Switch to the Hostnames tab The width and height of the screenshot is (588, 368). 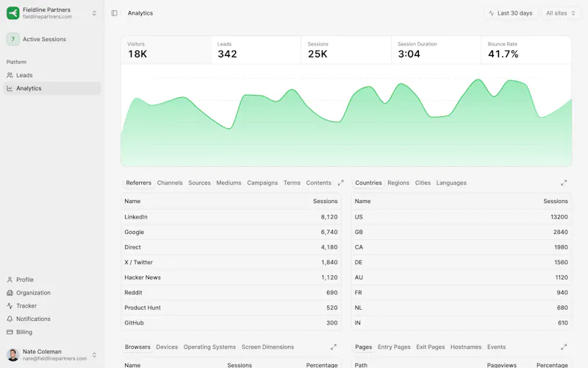(466, 347)
